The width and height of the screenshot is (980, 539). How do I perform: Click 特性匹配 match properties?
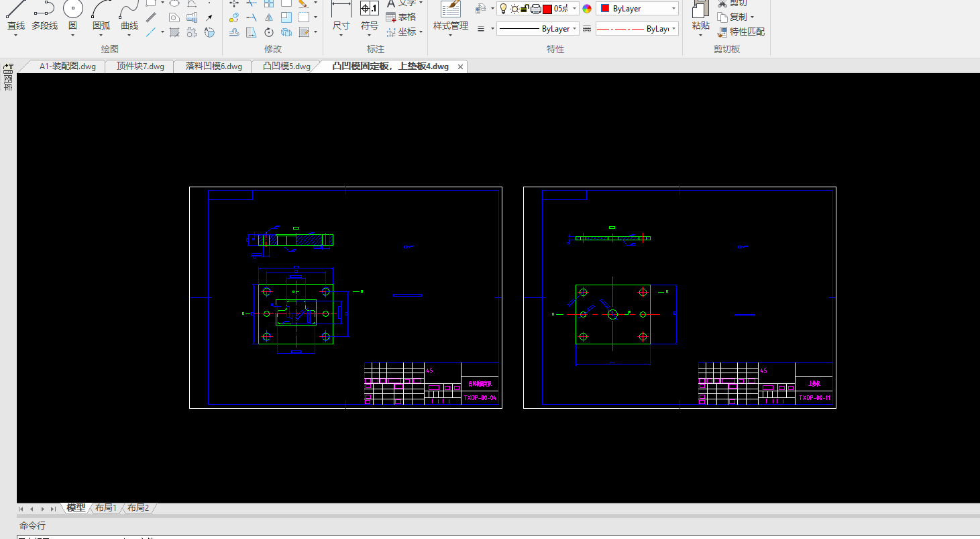coord(741,32)
